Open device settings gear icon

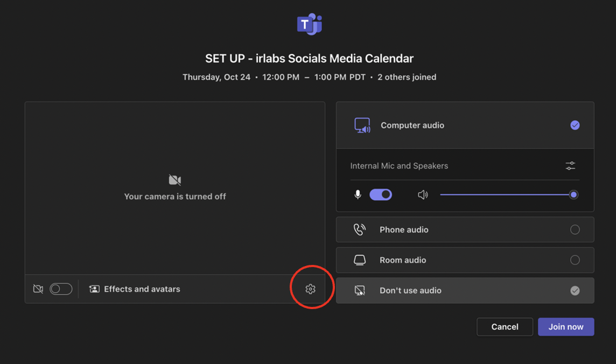click(x=310, y=289)
